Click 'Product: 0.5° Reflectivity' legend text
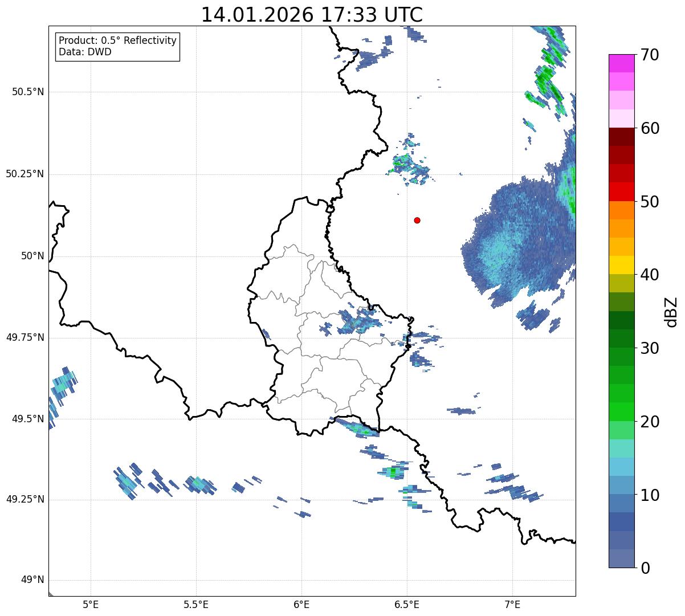This screenshot has height=616, width=685. click(117, 41)
